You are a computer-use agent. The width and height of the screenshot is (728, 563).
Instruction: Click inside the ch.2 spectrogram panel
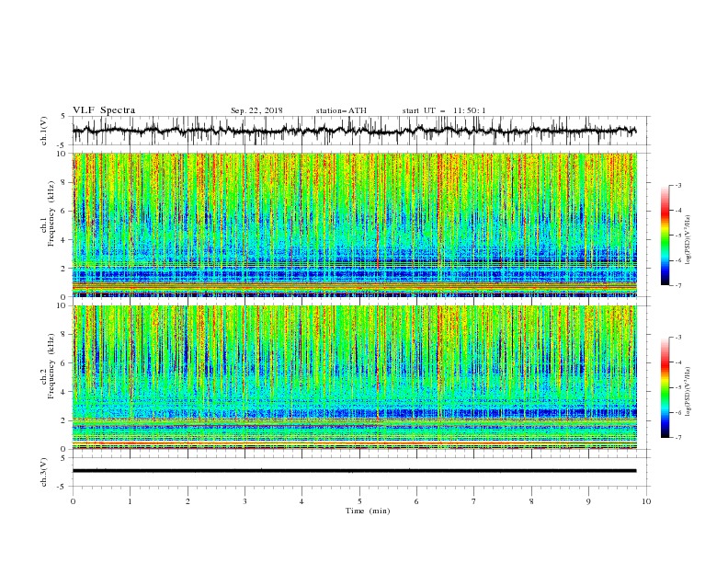coord(354,377)
